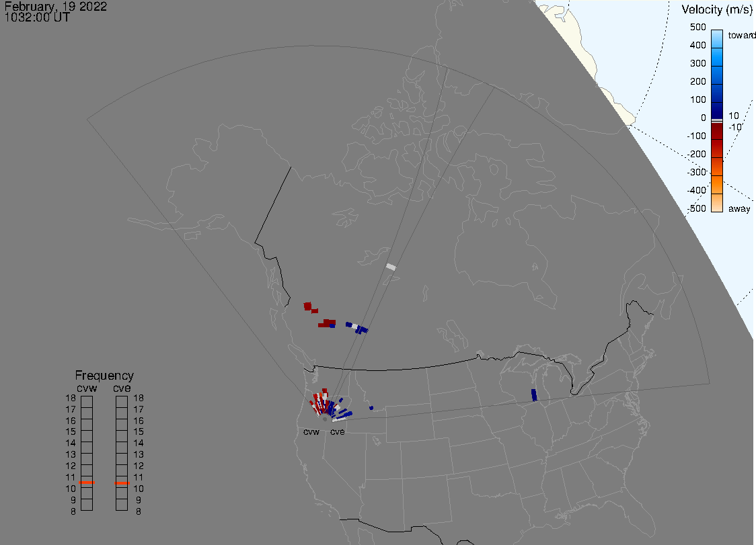This screenshot has width=756, height=545.
Task: Click the orange marker on cvw frequency bar
Action: click(87, 483)
